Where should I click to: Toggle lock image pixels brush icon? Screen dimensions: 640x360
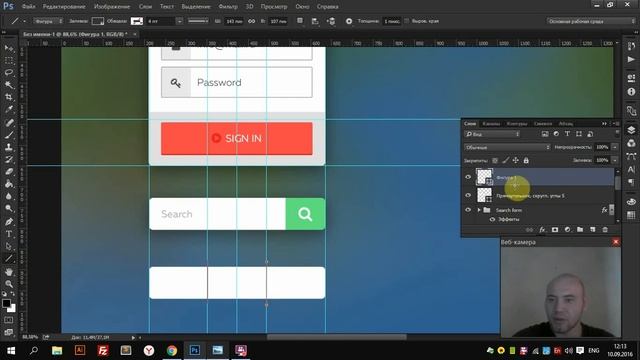click(505, 160)
